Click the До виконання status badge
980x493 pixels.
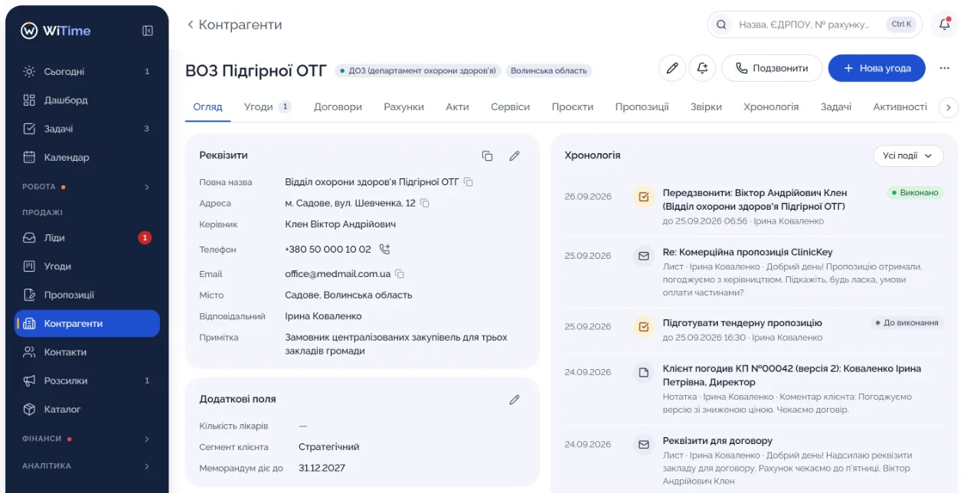[906, 323]
